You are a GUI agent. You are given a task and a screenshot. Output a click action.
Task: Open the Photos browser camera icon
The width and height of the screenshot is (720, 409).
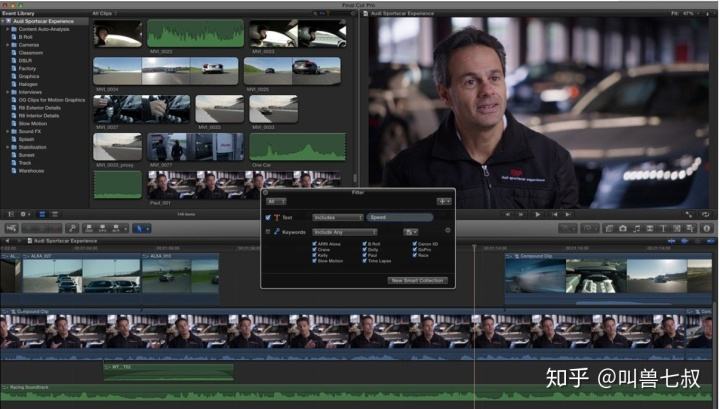(x=623, y=229)
